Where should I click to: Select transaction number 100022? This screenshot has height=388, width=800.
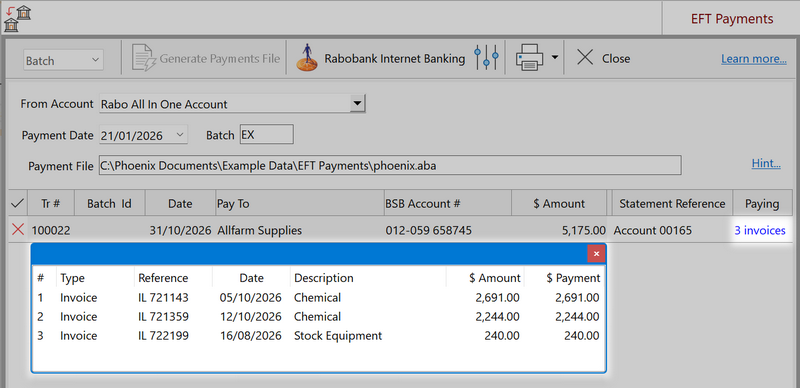[51, 230]
